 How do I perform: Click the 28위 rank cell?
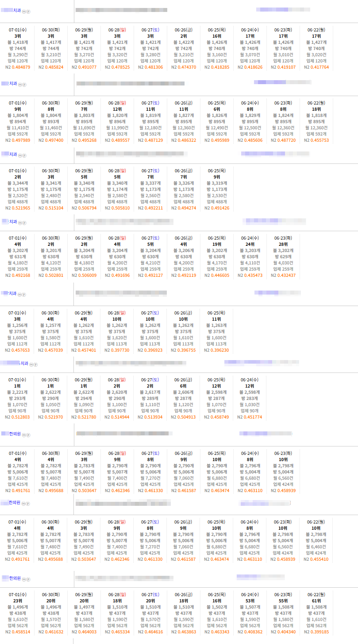pyautogui.click(x=283, y=244)
